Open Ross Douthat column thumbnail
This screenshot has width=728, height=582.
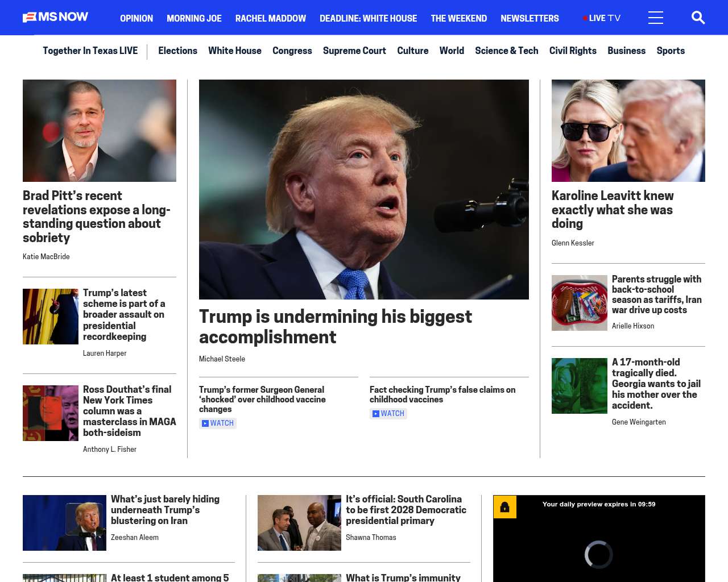51,413
